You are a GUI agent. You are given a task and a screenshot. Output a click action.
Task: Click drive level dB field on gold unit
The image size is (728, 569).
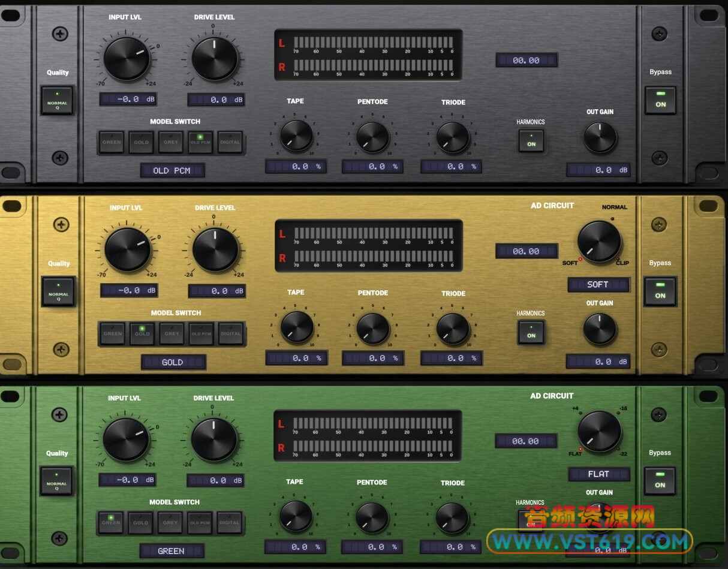217,291
